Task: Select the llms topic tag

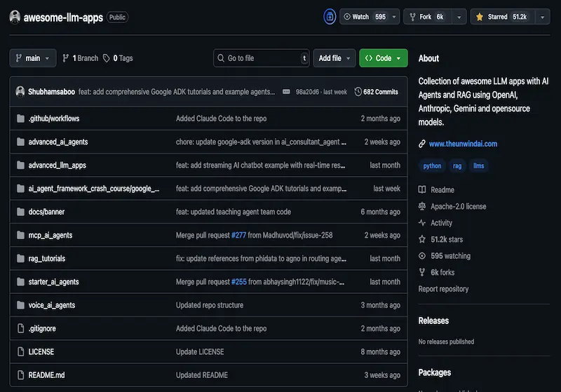Action: coord(478,166)
